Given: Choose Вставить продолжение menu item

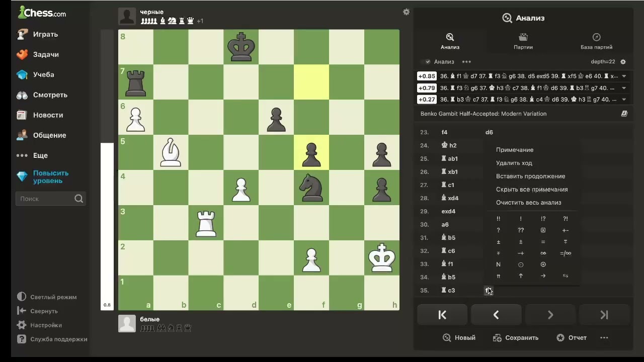Looking at the screenshot, I should (531, 176).
